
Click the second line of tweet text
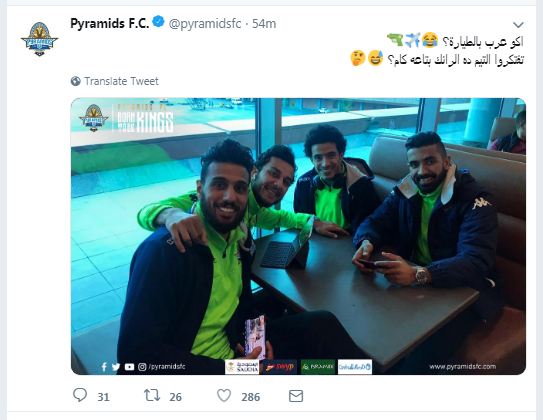coord(437,59)
